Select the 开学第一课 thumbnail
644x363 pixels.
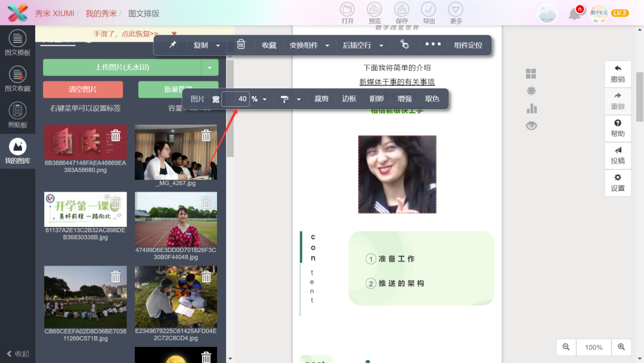[85, 209]
